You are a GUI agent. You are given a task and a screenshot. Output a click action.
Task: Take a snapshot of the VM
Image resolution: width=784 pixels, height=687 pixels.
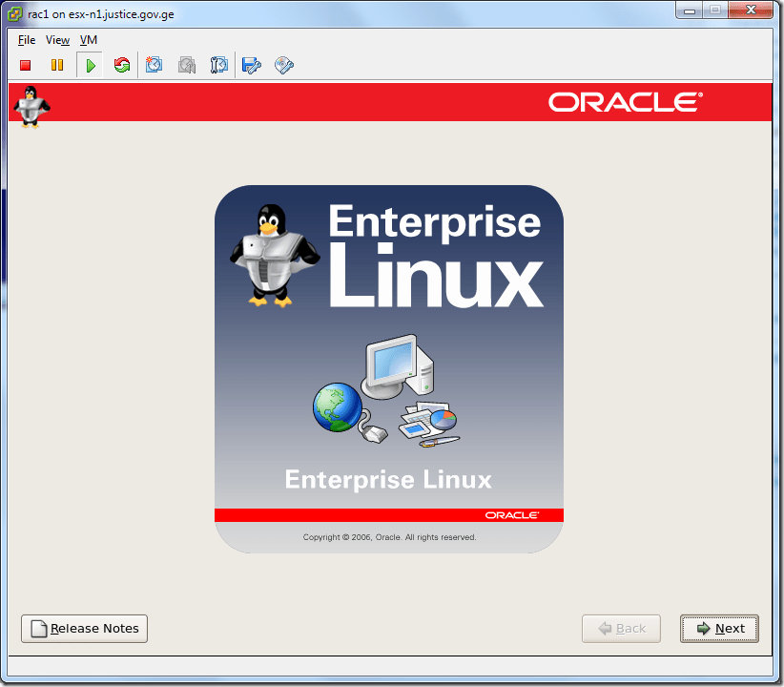[x=155, y=65]
